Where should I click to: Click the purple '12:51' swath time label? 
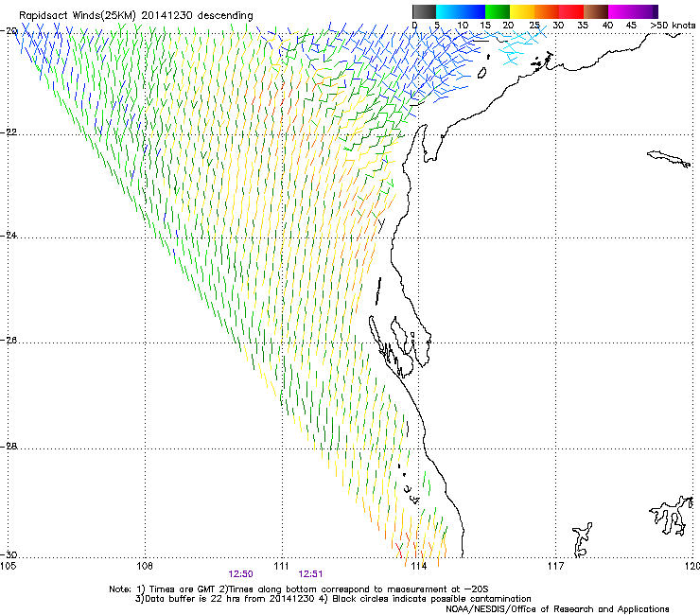coord(310,574)
